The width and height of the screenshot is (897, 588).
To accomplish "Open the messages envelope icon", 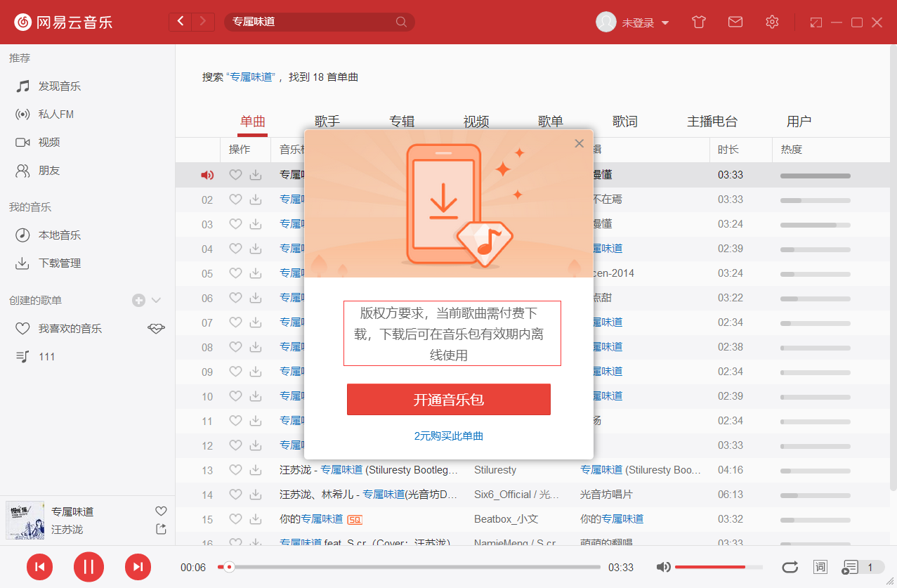I will [735, 22].
